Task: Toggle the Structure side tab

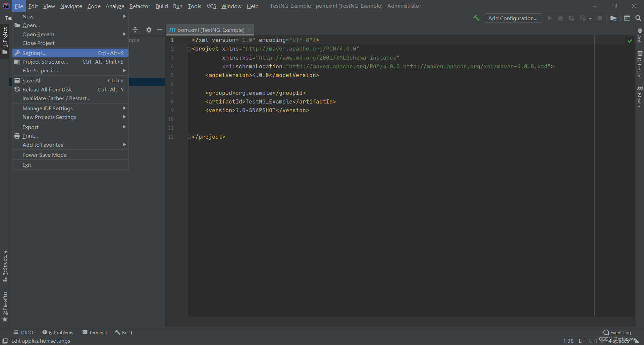Action: 5,266
